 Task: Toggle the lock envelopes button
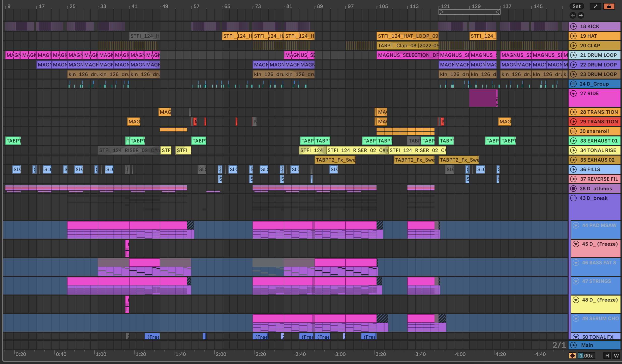[x=609, y=7]
